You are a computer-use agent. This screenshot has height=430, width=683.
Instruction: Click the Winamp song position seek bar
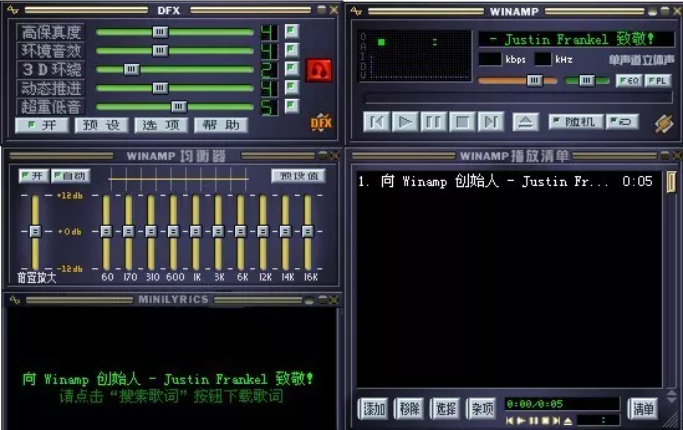click(518, 98)
